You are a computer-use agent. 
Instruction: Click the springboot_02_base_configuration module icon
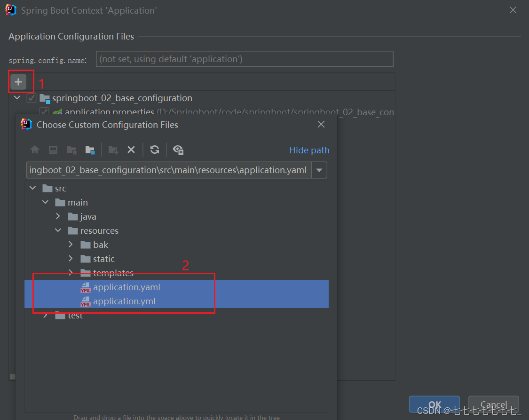click(45, 98)
